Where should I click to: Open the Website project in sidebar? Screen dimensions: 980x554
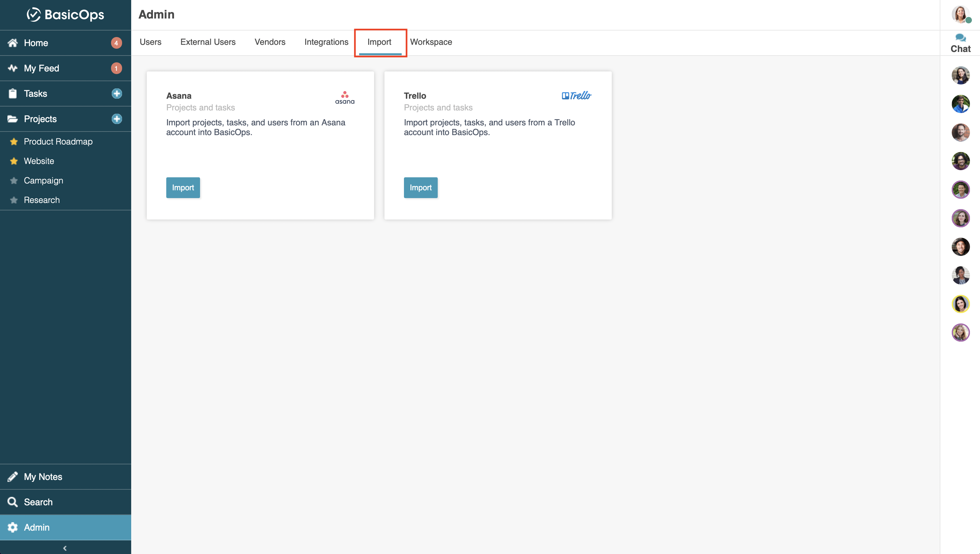tap(39, 161)
